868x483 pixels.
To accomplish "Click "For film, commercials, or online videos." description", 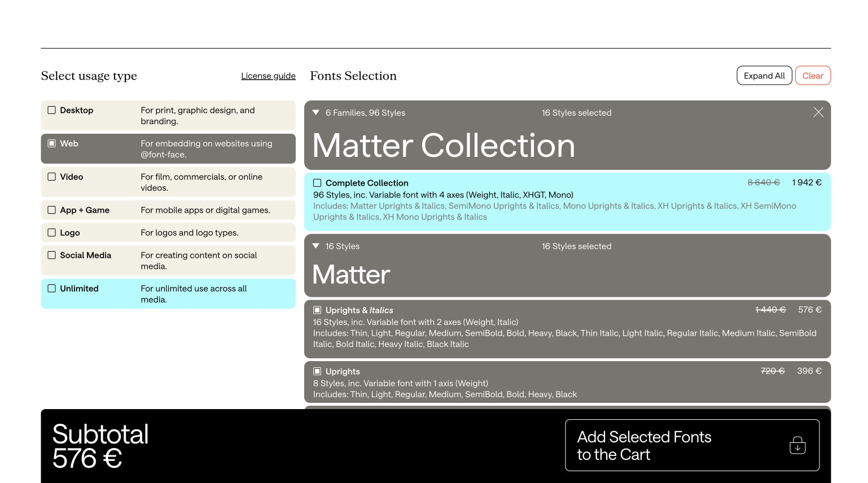I will (201, 182).
